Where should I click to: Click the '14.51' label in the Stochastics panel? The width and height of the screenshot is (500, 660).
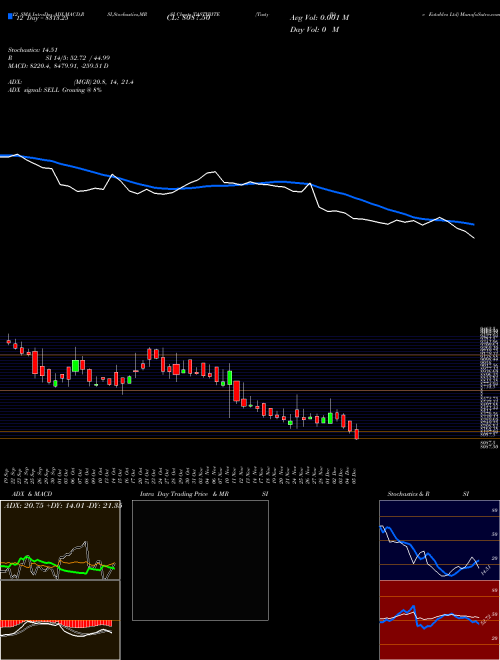pos(486,571)
